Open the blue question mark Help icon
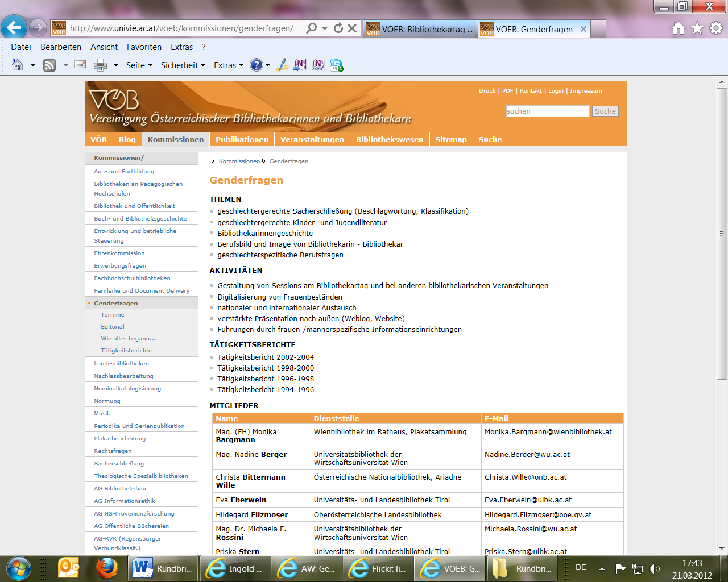The height and width of the screenshot is (582, 728). (x=257, y=65)
